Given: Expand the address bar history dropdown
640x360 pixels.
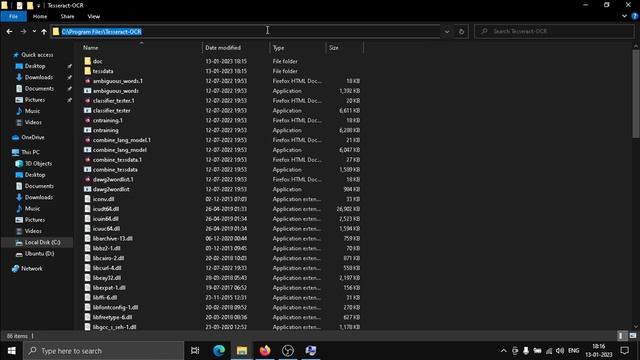Looking at the screenshot, I should (x=447, y=31).
